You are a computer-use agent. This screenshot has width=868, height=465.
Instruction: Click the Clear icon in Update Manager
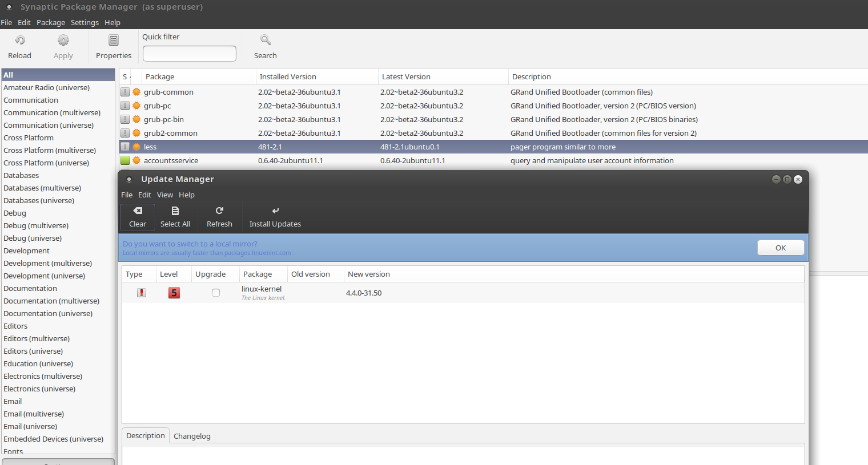pyautogui.click(x=138, y=211)
